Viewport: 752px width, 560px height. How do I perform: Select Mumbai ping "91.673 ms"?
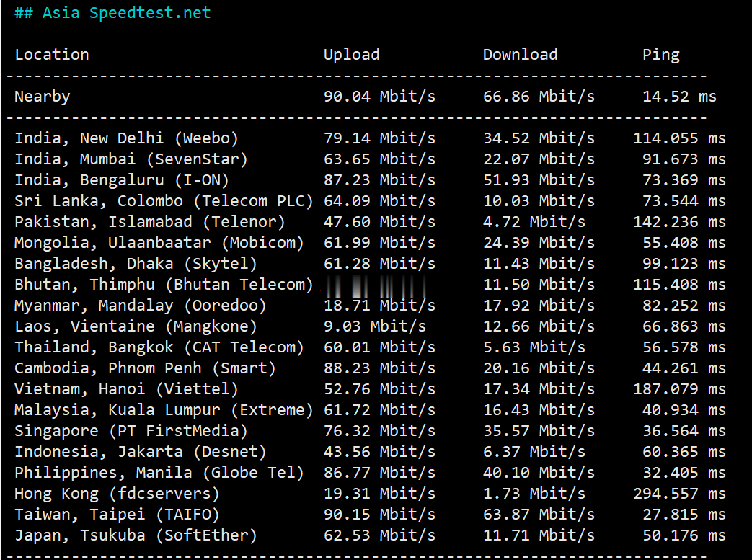coord(684,159)
